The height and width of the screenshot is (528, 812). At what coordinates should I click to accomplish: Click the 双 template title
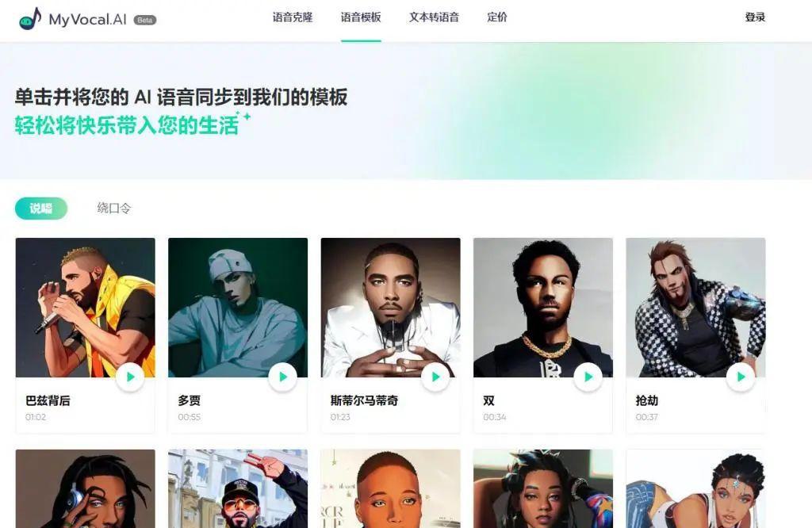tap(488, 400)
